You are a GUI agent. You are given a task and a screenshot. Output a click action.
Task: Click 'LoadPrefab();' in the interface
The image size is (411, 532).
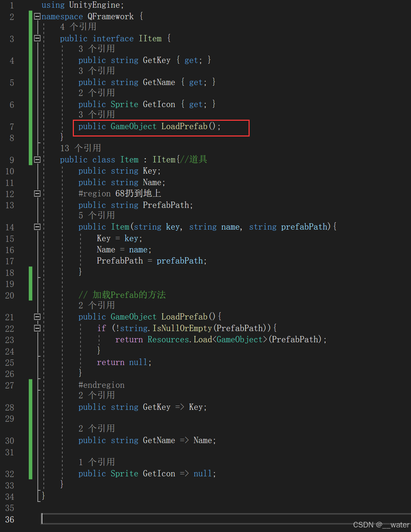[191, 126]
